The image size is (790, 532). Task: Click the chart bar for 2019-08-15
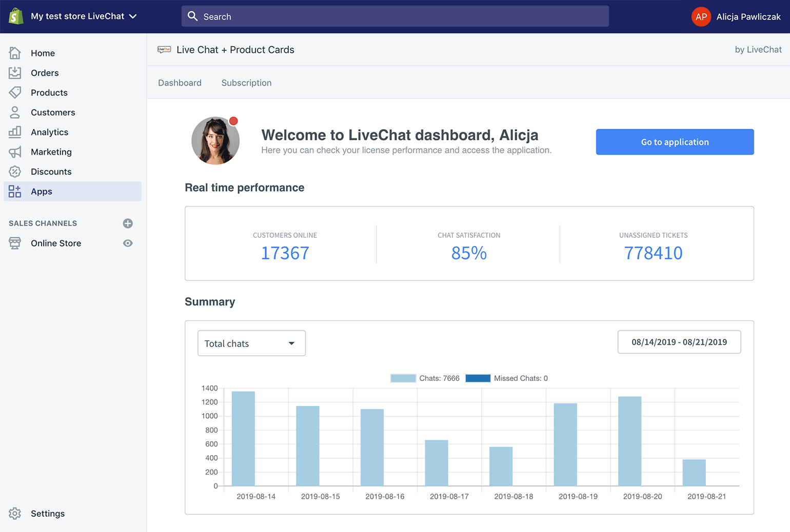308,446
